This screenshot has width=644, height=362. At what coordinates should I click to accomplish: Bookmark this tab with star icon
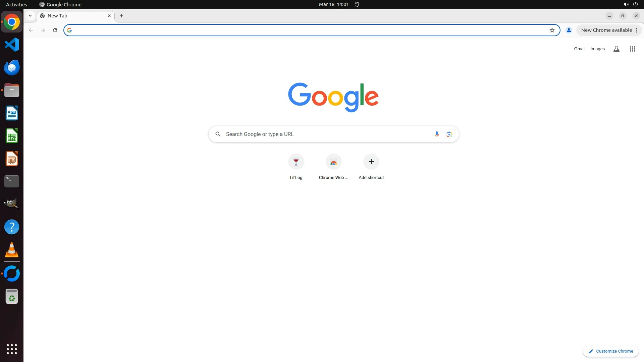point(552,30)
